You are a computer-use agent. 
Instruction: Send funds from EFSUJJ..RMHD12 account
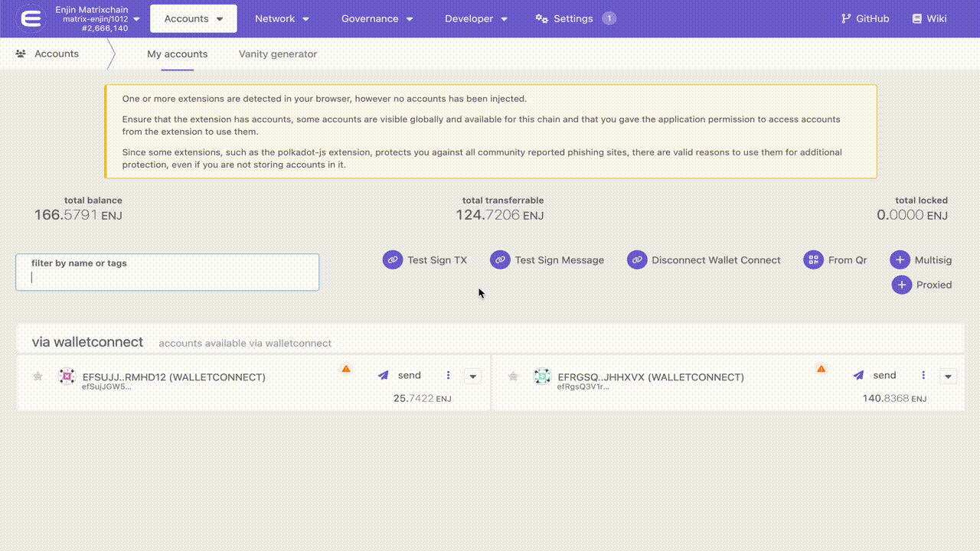point(400,375)
